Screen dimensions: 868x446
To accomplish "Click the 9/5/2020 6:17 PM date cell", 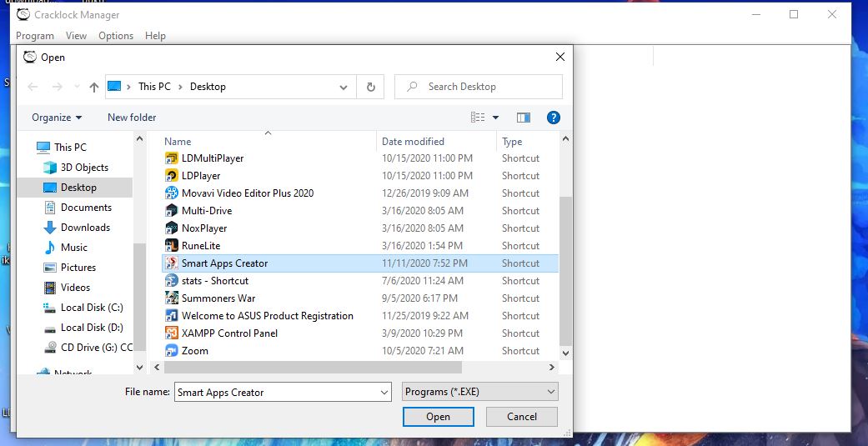I will pos(419,298).
